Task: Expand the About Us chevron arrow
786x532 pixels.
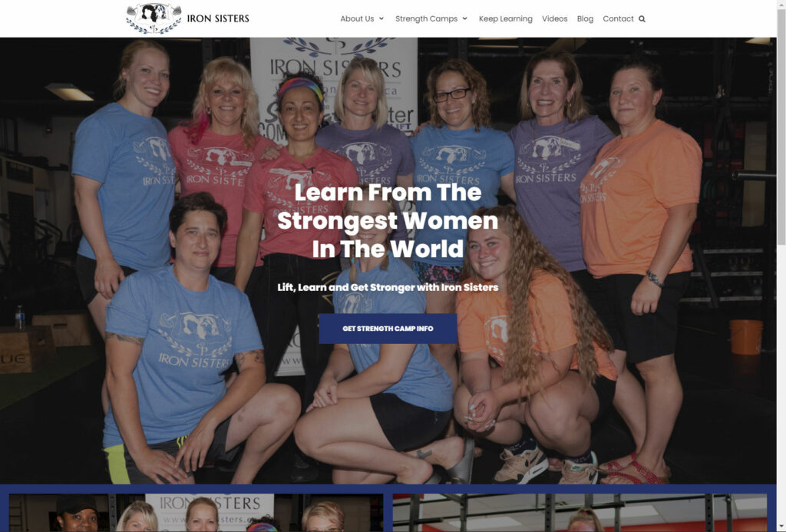Action: 381,18
